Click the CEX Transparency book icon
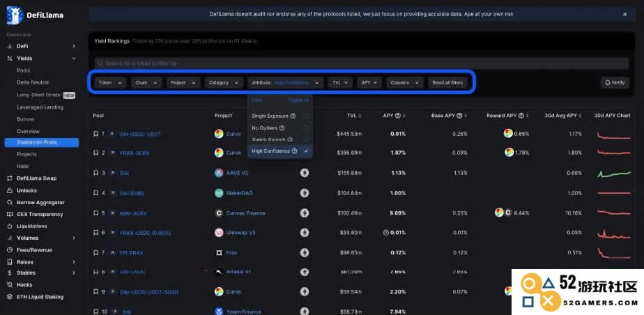The image size is (644, 315). coord(10,215)
